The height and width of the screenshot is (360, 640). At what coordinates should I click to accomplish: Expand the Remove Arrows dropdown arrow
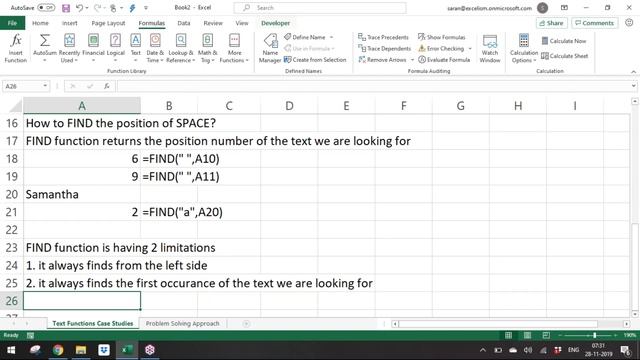[x=412, y=60]
